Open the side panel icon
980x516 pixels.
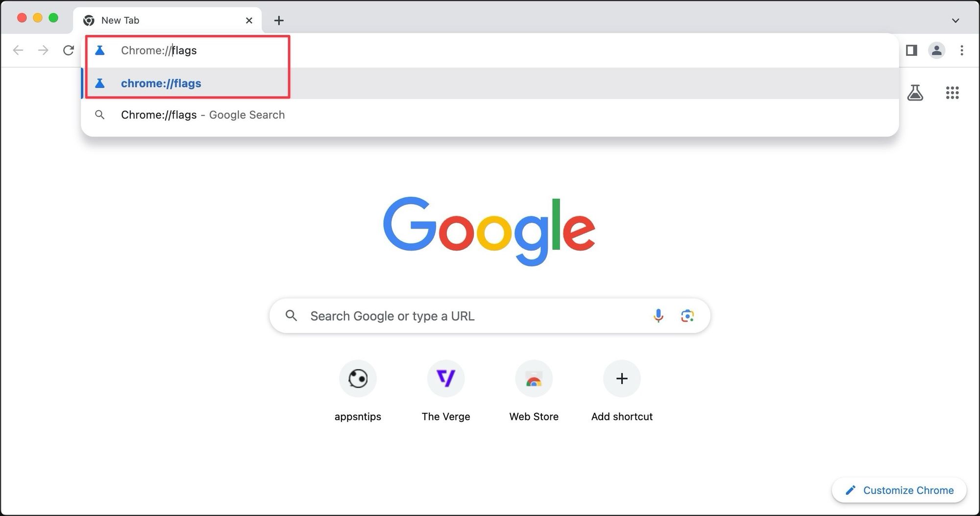(x=911, y=50)
